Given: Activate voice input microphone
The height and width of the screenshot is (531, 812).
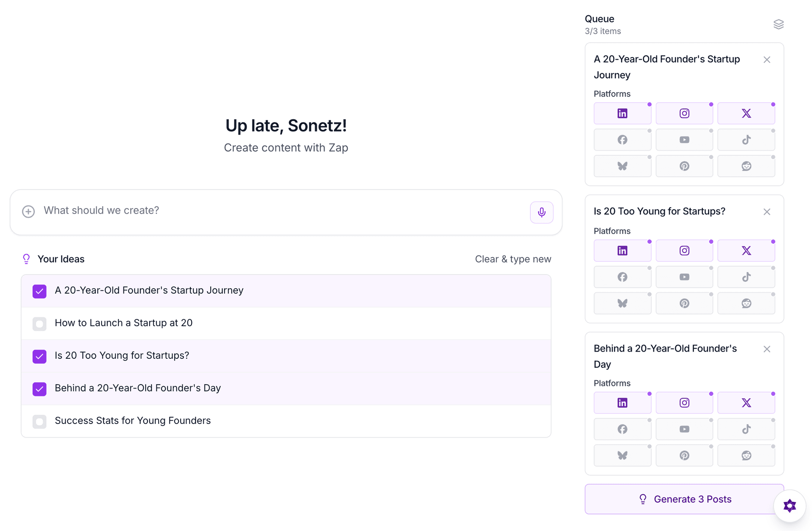Looking at the screenshot, I should click(541, 212).
